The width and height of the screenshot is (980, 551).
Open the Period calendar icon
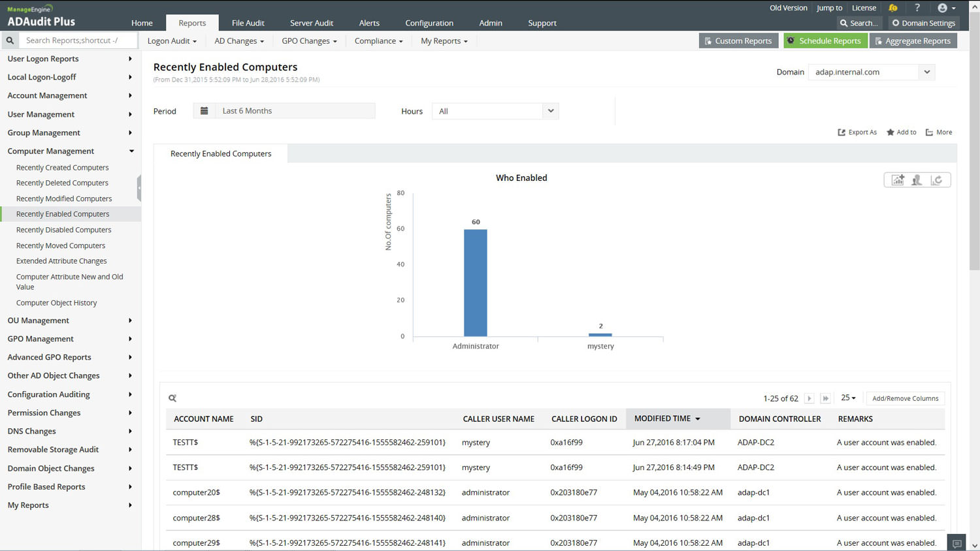[204, 111]
